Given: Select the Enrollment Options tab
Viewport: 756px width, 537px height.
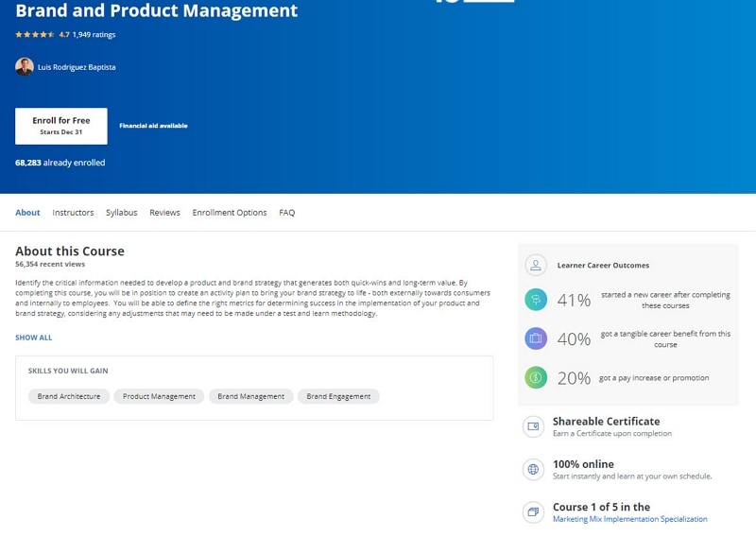Looking at the screenshot, I should coord(230,213).
